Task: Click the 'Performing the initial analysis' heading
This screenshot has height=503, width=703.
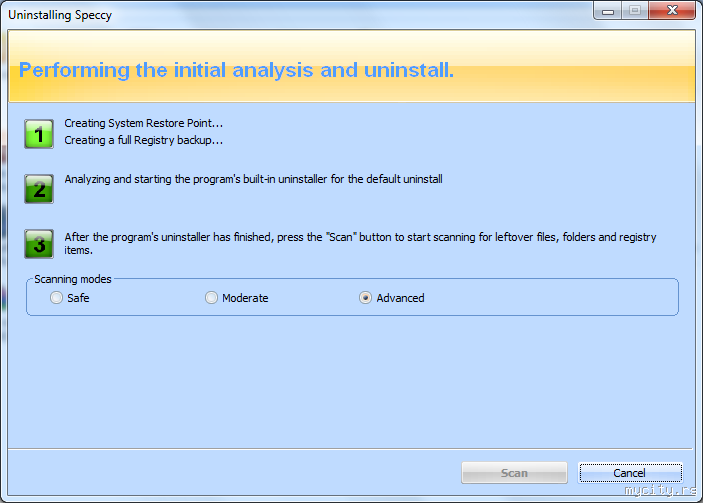Action: point(236,70)
